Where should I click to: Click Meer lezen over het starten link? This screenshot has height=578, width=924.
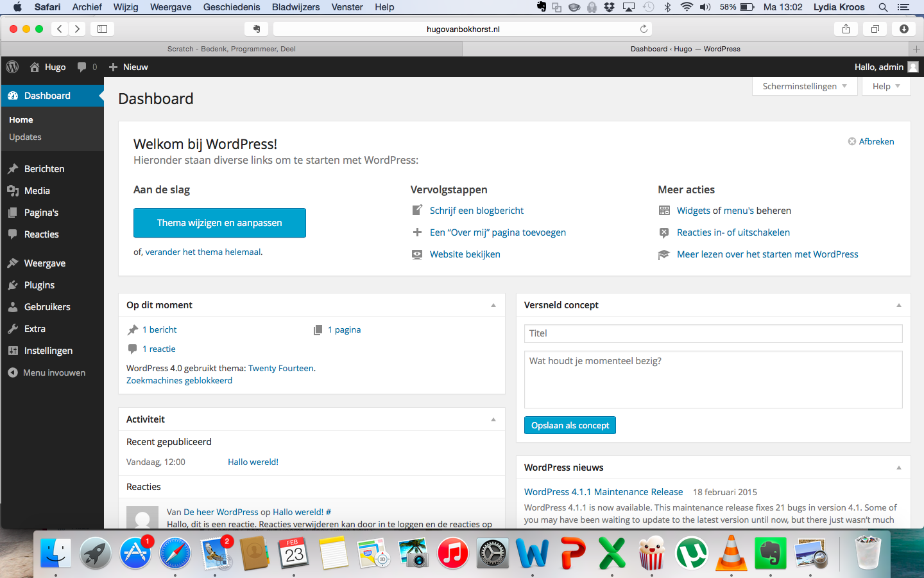pos(767,254)
